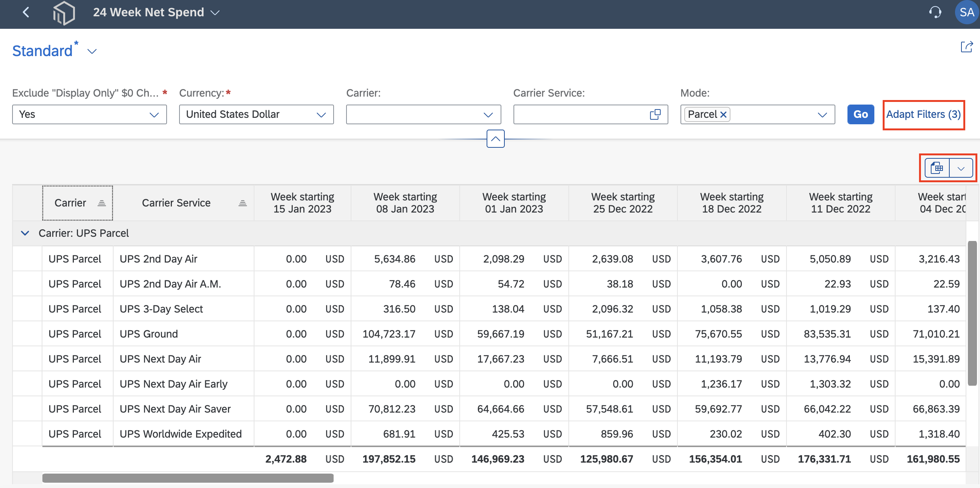Image resolution: width=980 pixels, height=488 pixels.
Task: Click the 1,236.17 Next Day Air Early value
Action: pos(721,384)
